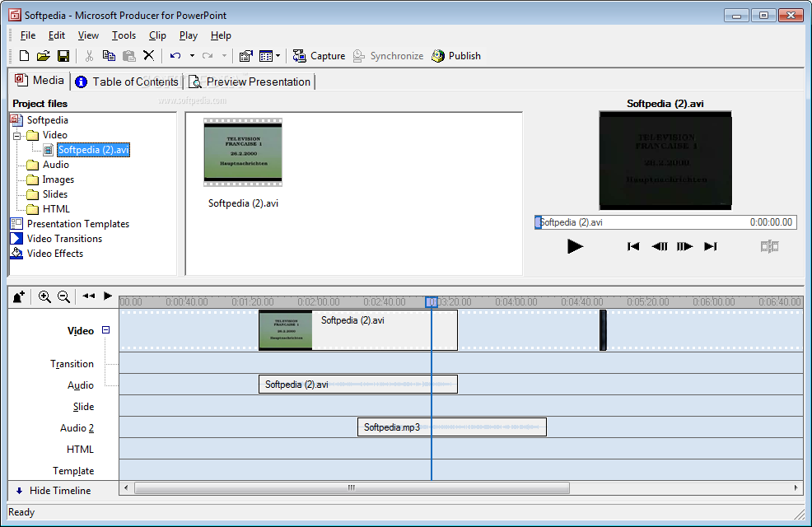Click the New project icon

click(x=24, y=56)
